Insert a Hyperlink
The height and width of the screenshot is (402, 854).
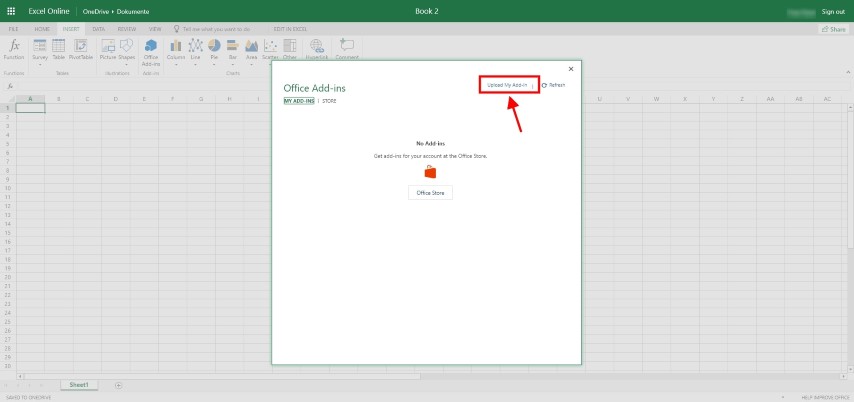[x=316, y=50]
